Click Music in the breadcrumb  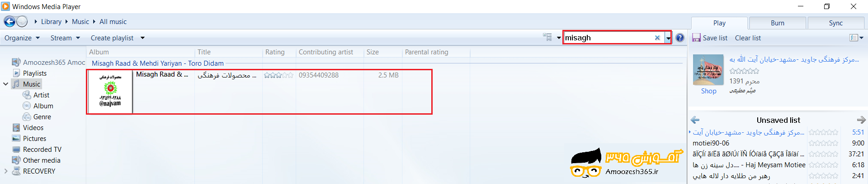[x=80, y=21]
